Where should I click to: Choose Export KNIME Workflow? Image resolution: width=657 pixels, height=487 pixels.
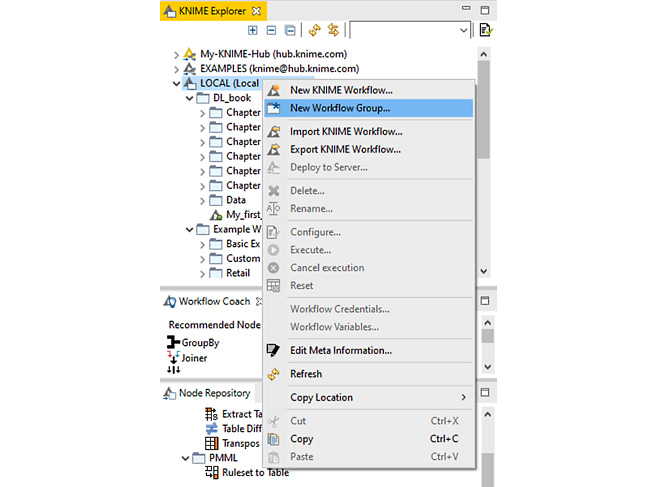pos(369,149)
